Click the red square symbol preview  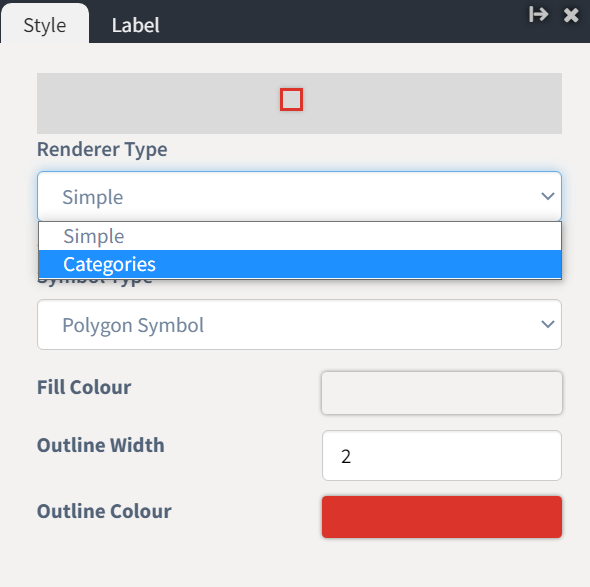point(291,100)
